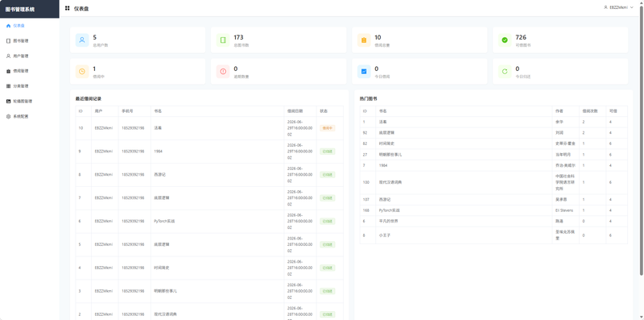
Task: Click the orange 借阅中 status tag for record 10
Action: (x=328, y=128)
